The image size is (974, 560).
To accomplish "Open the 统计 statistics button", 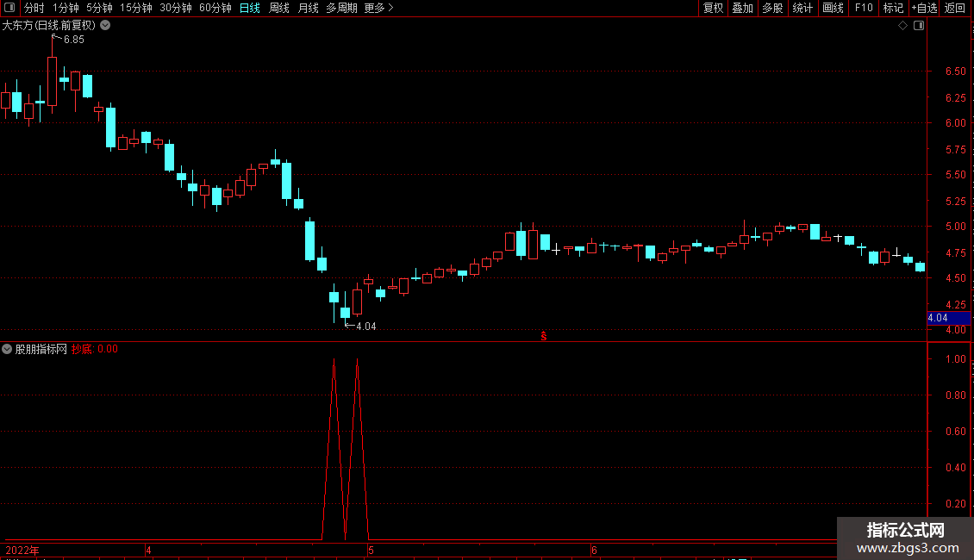I will click(802, 8).
